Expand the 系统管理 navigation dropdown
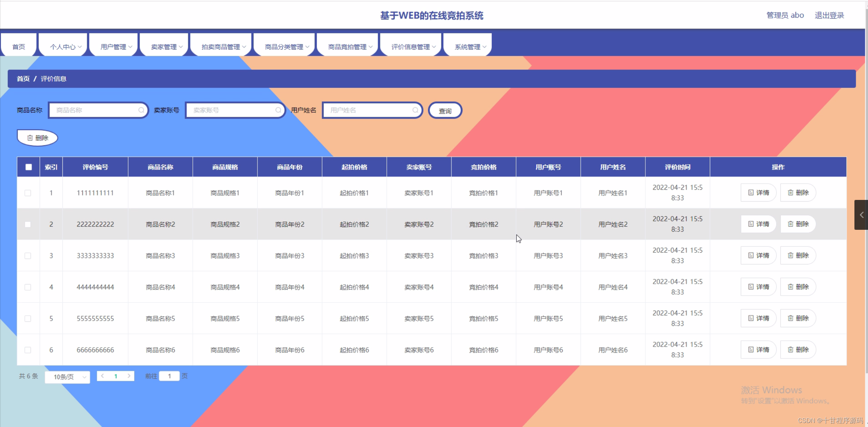This screenshot has height=427, width=868. click(x=470, y=47)
